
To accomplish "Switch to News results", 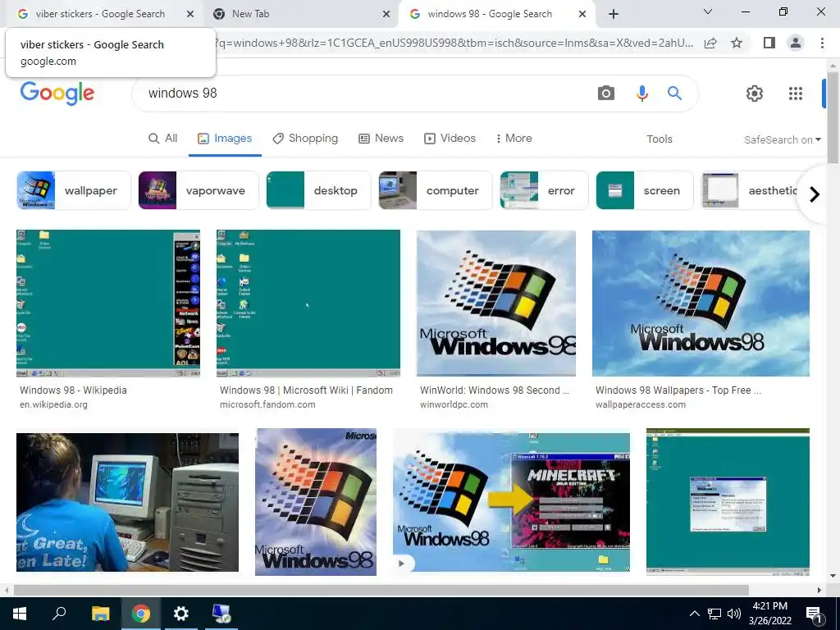I will click(381, 138).
